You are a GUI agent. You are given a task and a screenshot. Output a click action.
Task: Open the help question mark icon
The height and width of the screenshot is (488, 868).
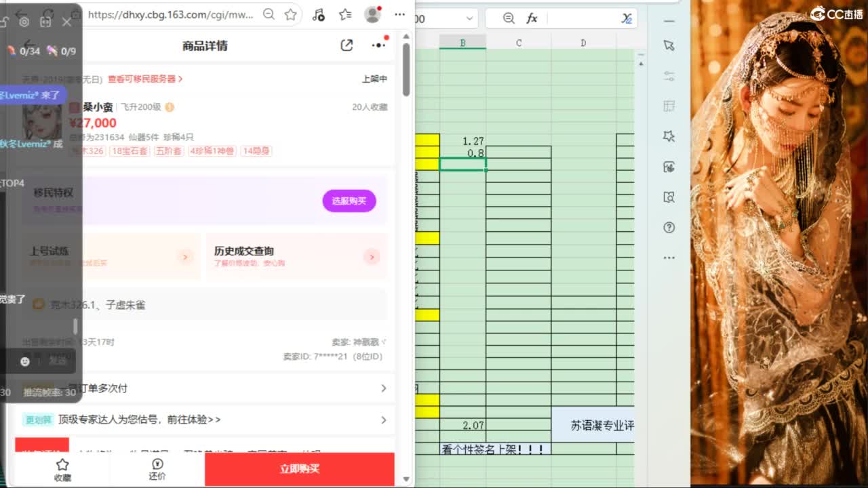(669, 228)
